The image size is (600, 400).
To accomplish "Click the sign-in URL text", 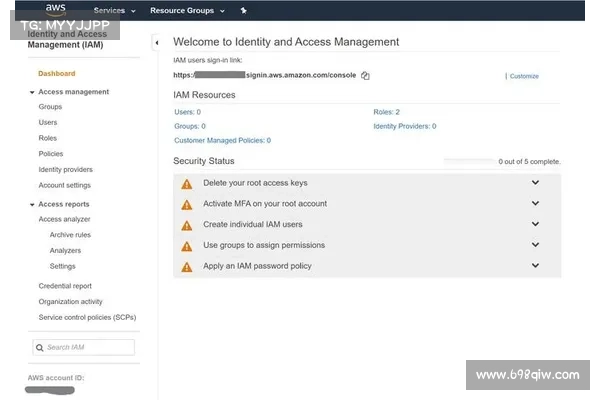I will [265, 75].
